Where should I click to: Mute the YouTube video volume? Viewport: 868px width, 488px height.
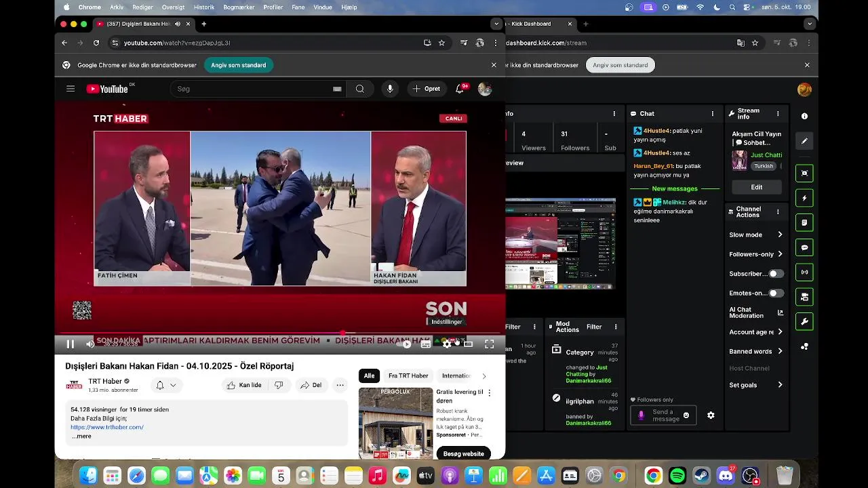point(90,344)
